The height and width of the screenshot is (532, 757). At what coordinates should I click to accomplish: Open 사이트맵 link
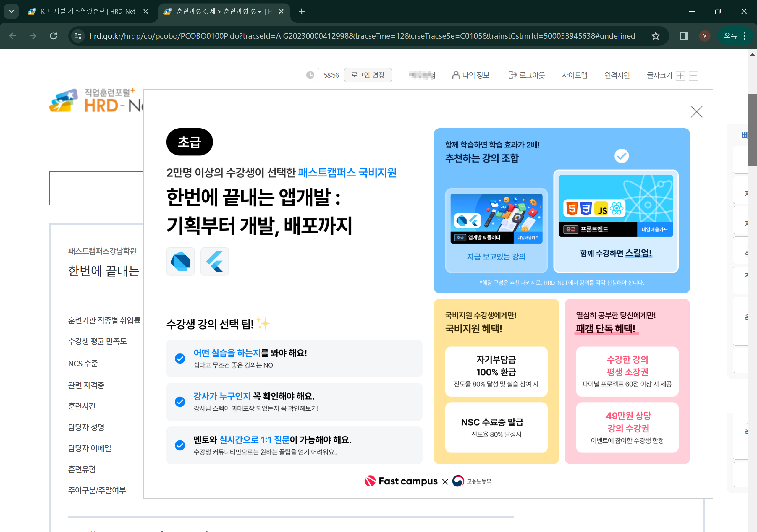[x=575, y=75]
